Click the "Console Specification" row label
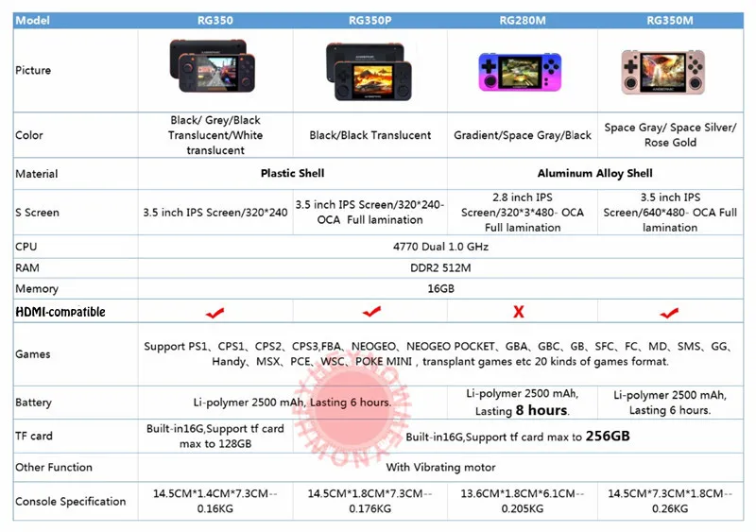This screenshot has height=532, width=756. 70,501
